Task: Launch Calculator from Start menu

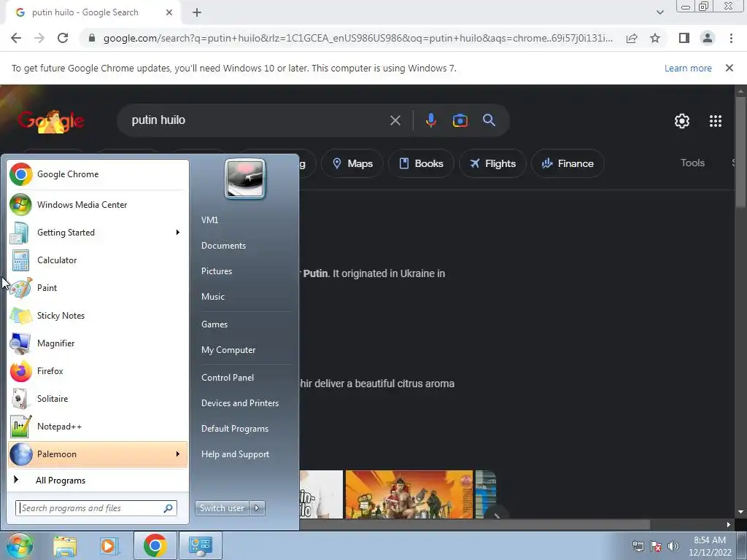Action: pyautogui.click(x=98, y=260)
